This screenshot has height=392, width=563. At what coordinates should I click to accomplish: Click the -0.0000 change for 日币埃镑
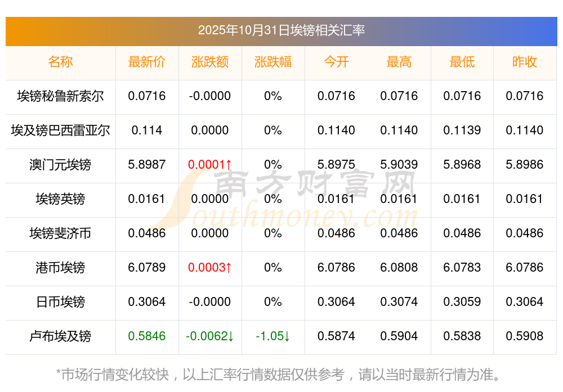(209, 301)
